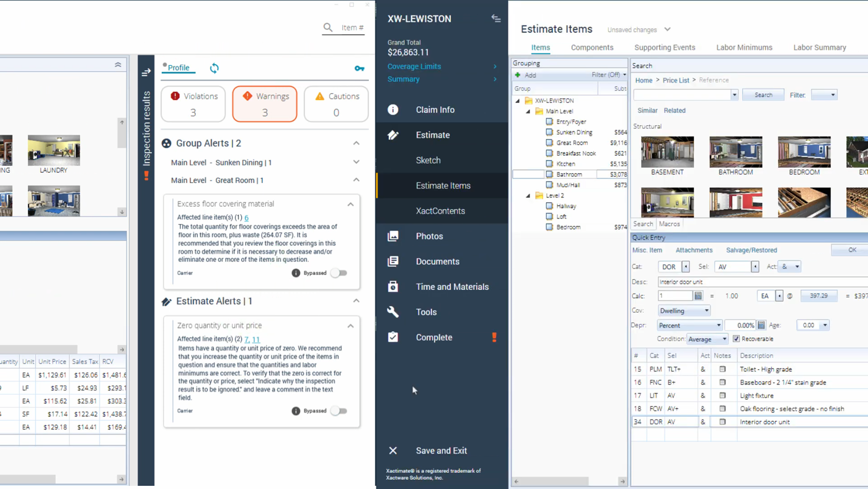
Task: Click Notes icon for Toilet - High grade row
Action: [722, 369]
